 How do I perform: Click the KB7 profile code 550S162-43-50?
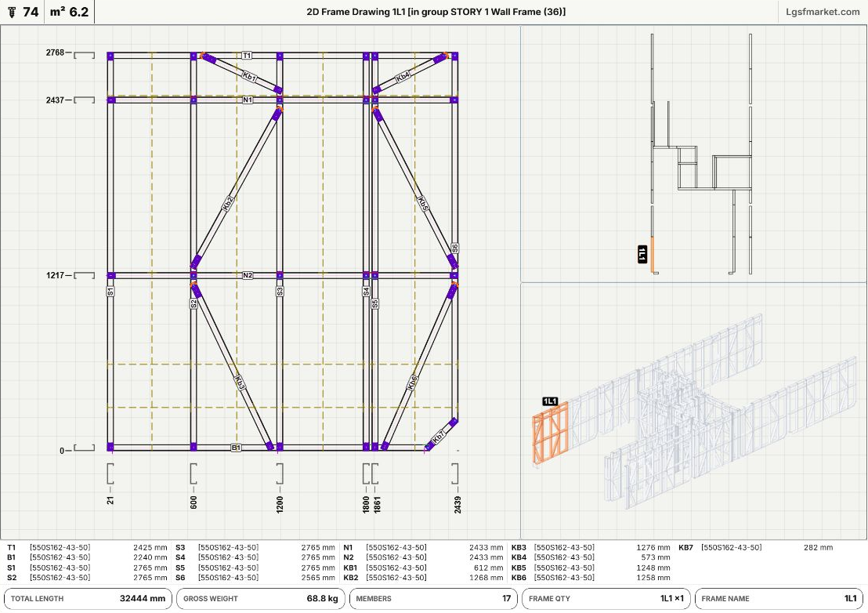tap(731, 548)
